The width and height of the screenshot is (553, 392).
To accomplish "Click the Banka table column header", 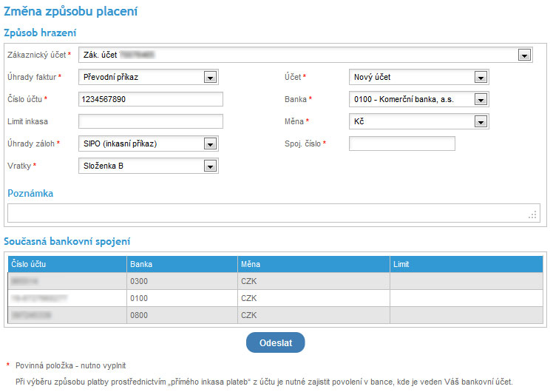I will coord(182,264).
